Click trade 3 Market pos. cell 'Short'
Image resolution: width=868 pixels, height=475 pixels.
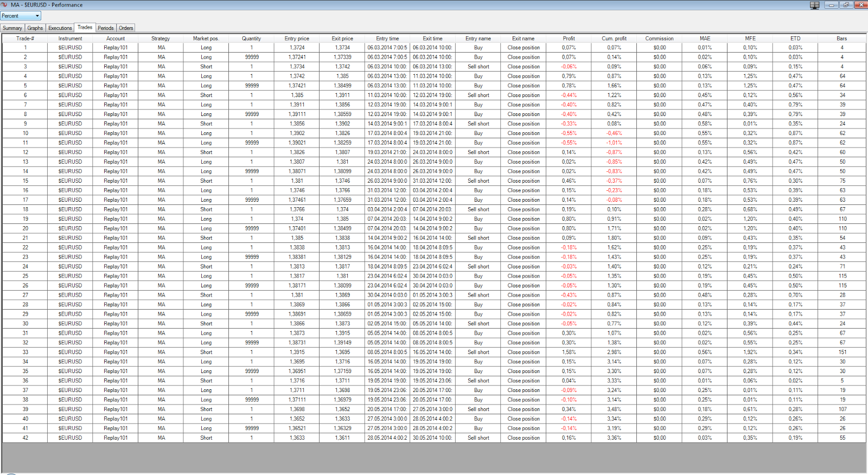(206, 67)
